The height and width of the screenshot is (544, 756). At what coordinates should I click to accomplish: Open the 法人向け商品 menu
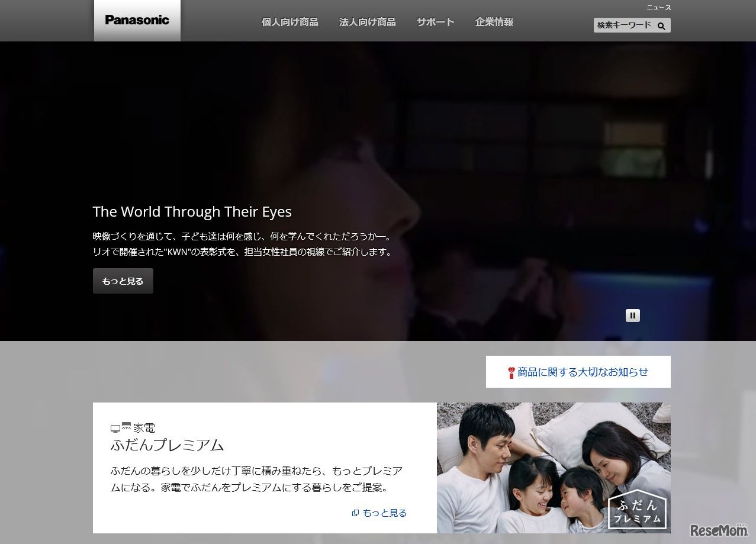368,22
